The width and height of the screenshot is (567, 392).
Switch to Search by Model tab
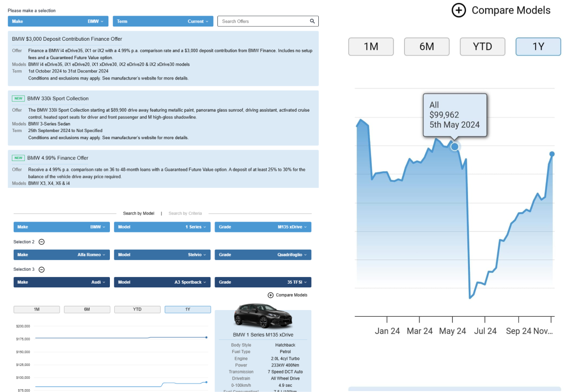pyautogui.click(x=138, y=214)
